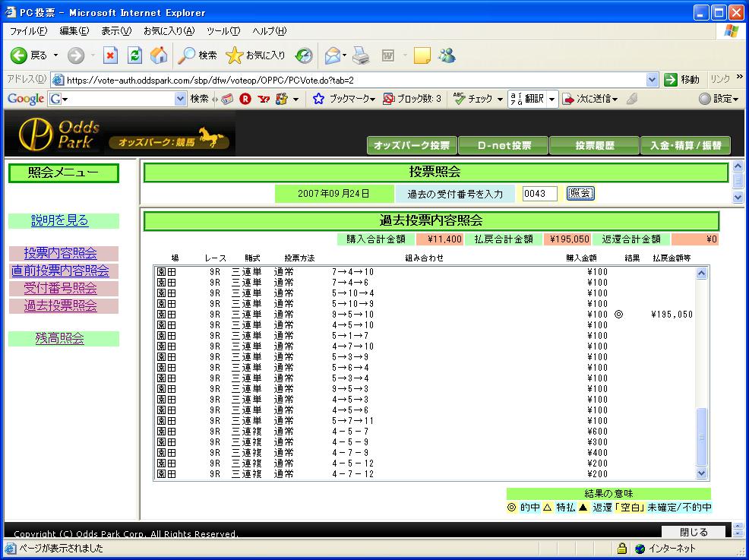Click the Rakuten red R icon

(245, 99)
